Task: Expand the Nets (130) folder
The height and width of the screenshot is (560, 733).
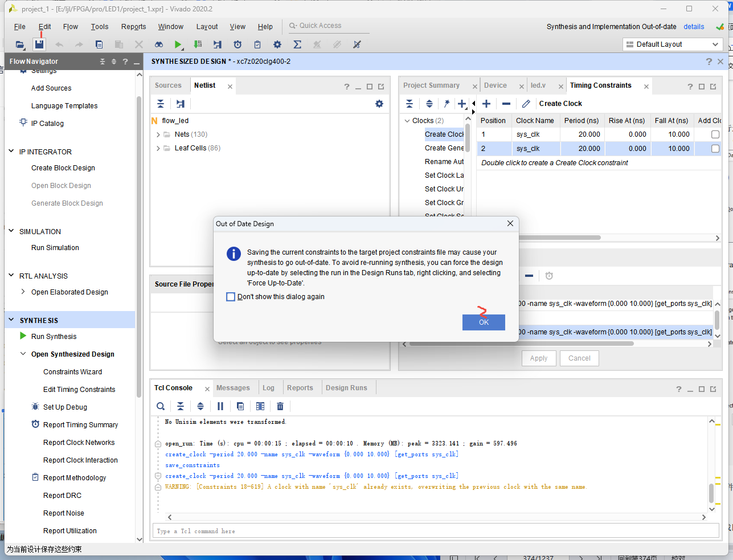Action: [x=158, y=134]
